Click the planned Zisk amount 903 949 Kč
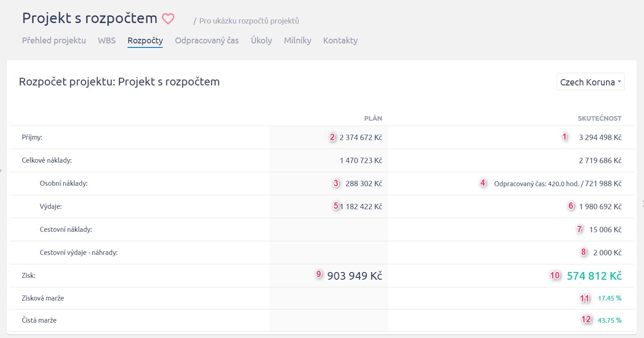Screen dimensions: 644x338 [354, 276]
